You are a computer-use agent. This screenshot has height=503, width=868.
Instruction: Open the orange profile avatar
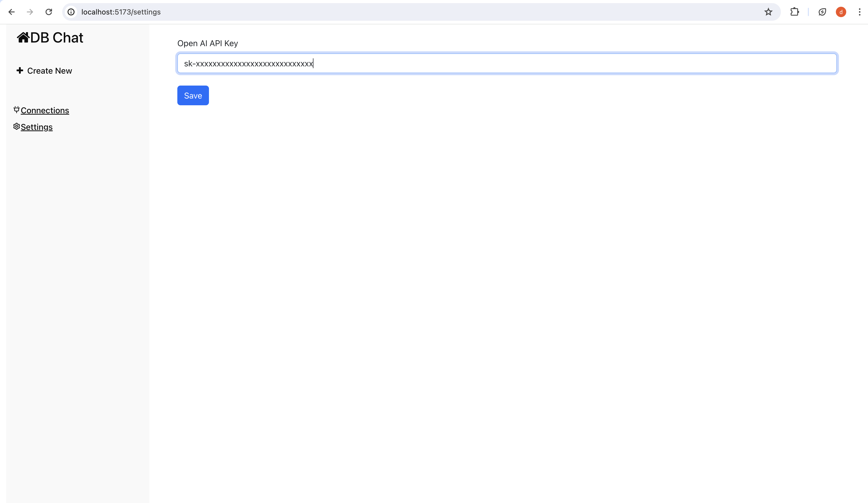pyautogui.click(x=841, y=12)
